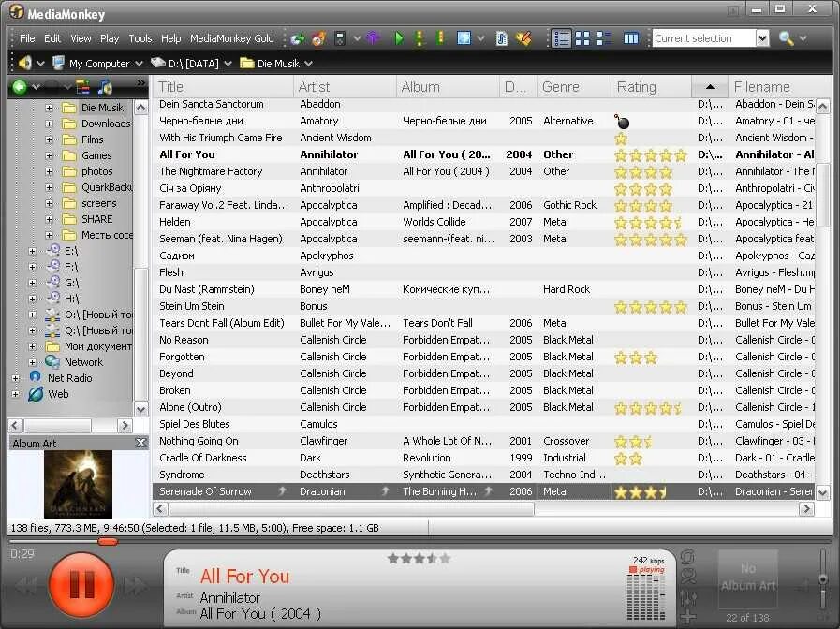Open the Die Musik path dropdown
Screen dimensions: 840x629
click(309, 64)
